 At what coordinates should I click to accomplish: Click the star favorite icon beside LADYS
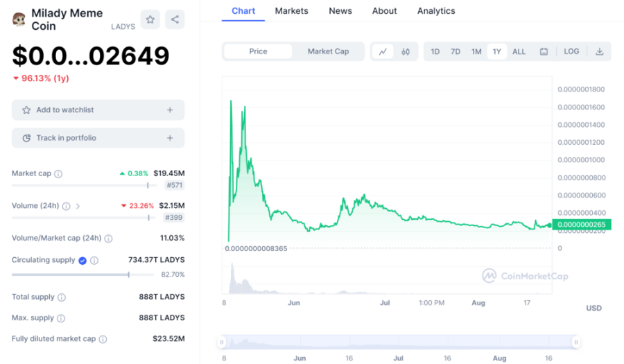(150, 19)
